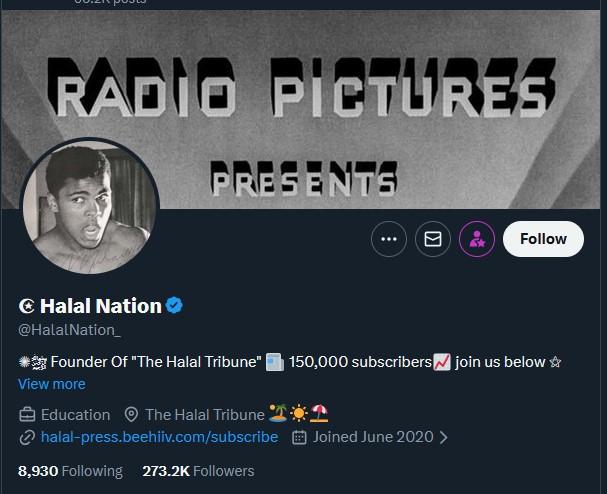This screenshot has width=607, height=494.
Task: Click the Joined June 2020 text
Action: (374, 437)
